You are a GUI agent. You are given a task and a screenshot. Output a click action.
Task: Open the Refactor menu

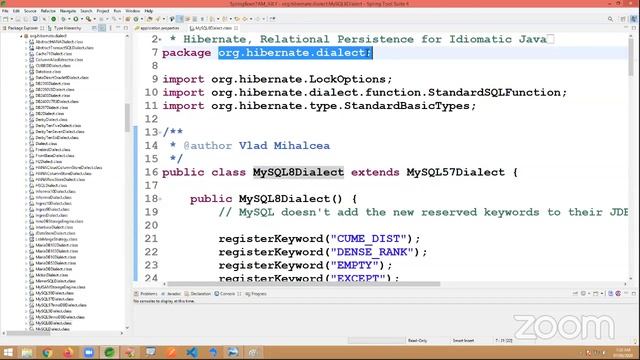[x=48, y=11]
